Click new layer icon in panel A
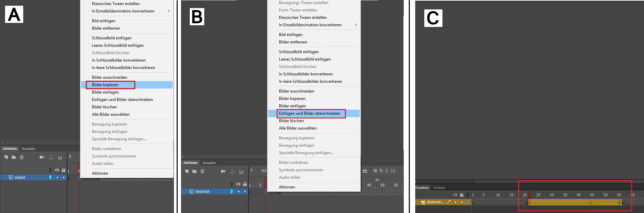Viewport: 644px width, 213px height. coord(6,157)
